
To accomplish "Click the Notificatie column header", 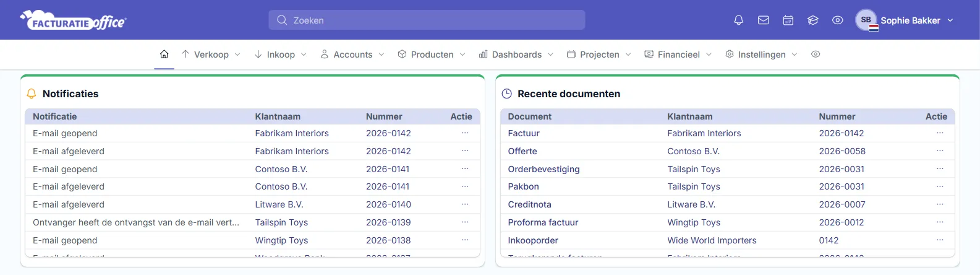I will tap(55, 116).
